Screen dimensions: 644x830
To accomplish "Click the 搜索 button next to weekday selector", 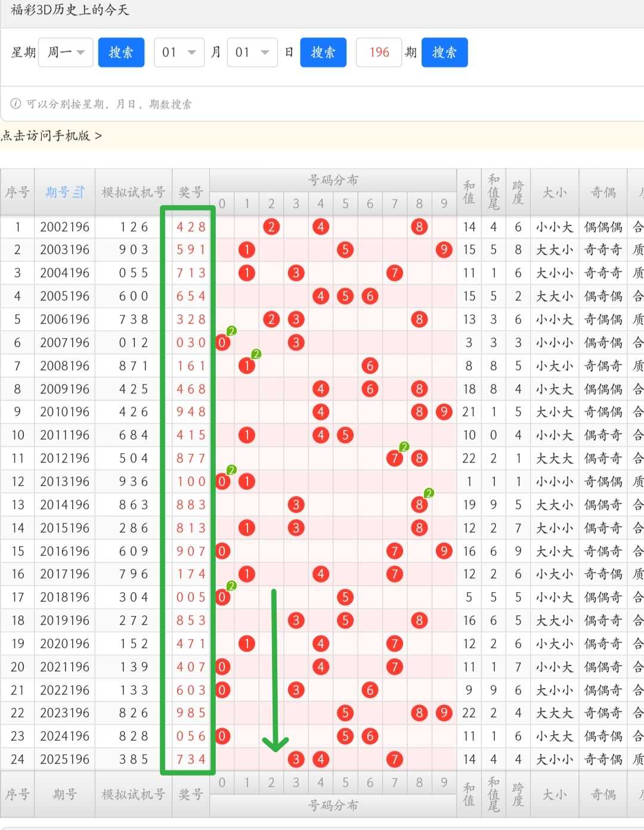I will [x=121, y=52].
